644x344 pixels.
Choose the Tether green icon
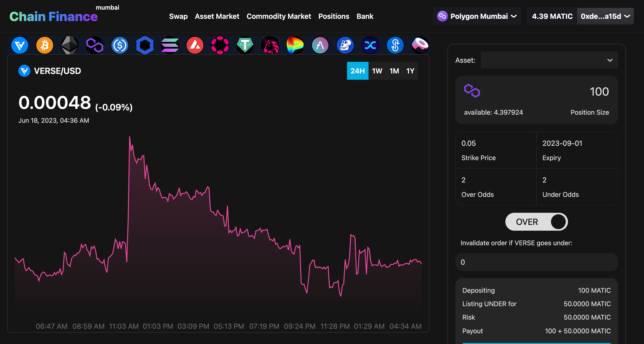pyautogui.click(x=245, y=45)
